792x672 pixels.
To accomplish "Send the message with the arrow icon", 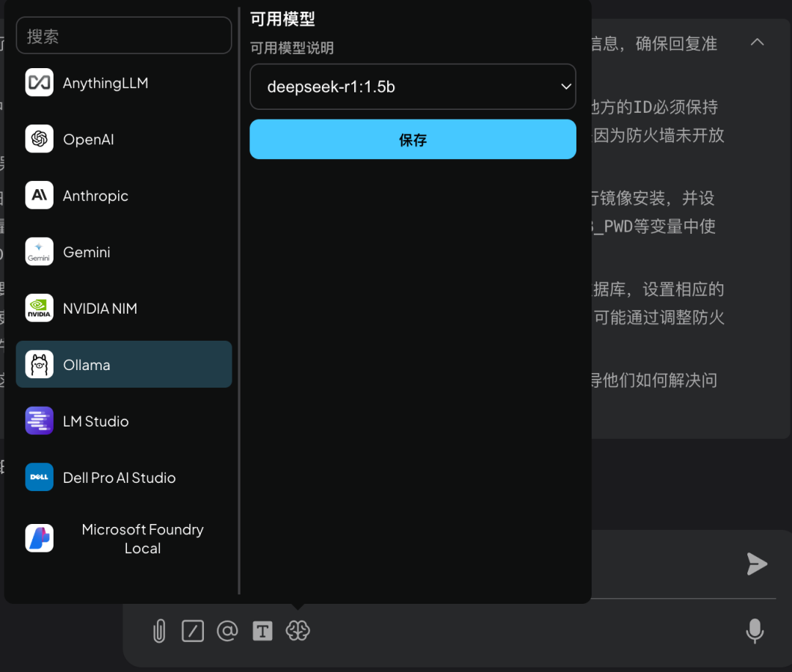I will pyautogui.click(x=757, y=564).
